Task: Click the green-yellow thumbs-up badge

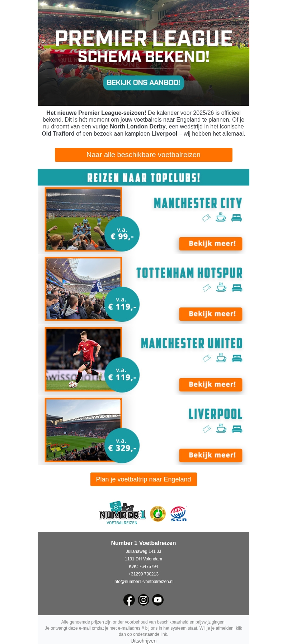Action: pos(157,514)
